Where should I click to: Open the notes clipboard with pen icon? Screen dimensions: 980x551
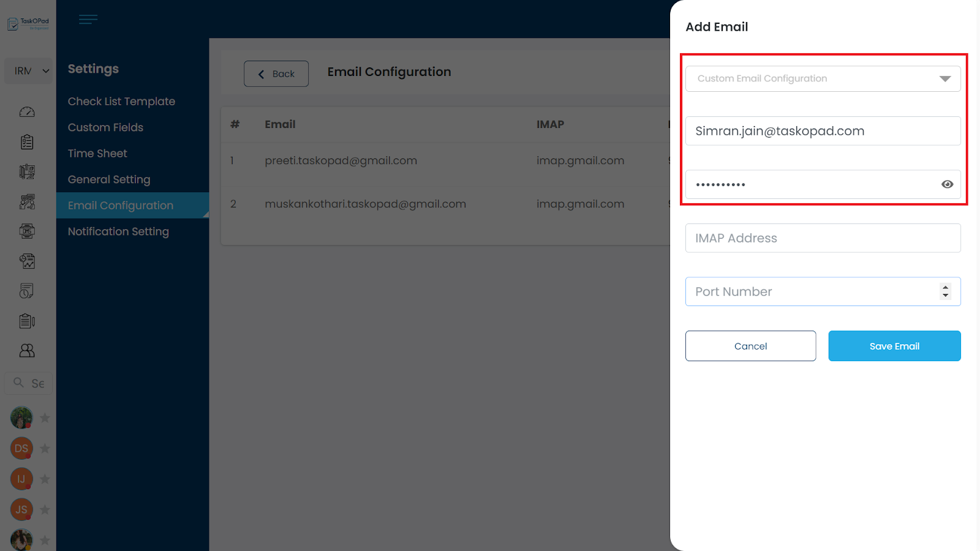27,321
